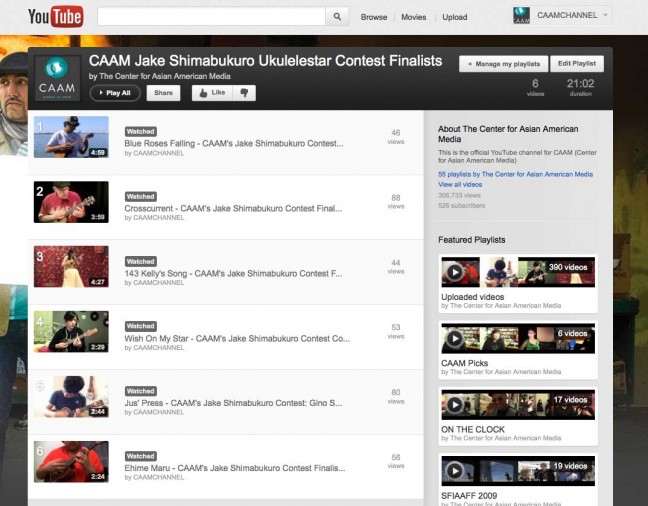Click the Edit Playlist button

click(577, 64)
